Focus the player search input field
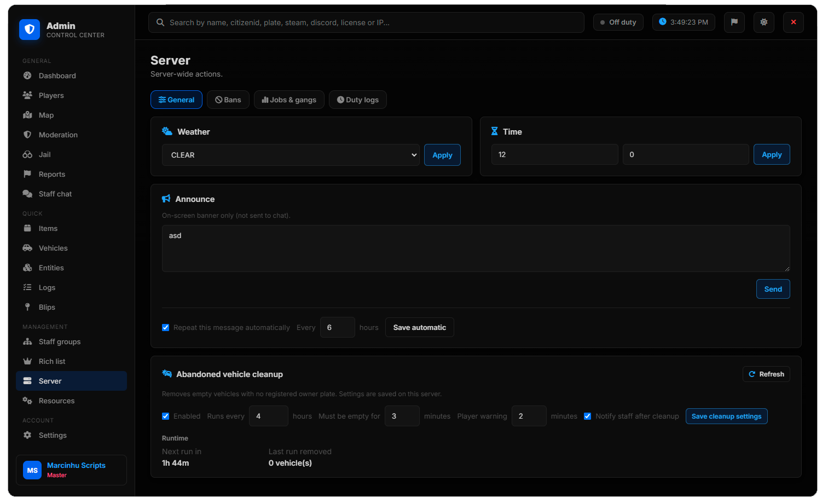 [x=366, y=22]
